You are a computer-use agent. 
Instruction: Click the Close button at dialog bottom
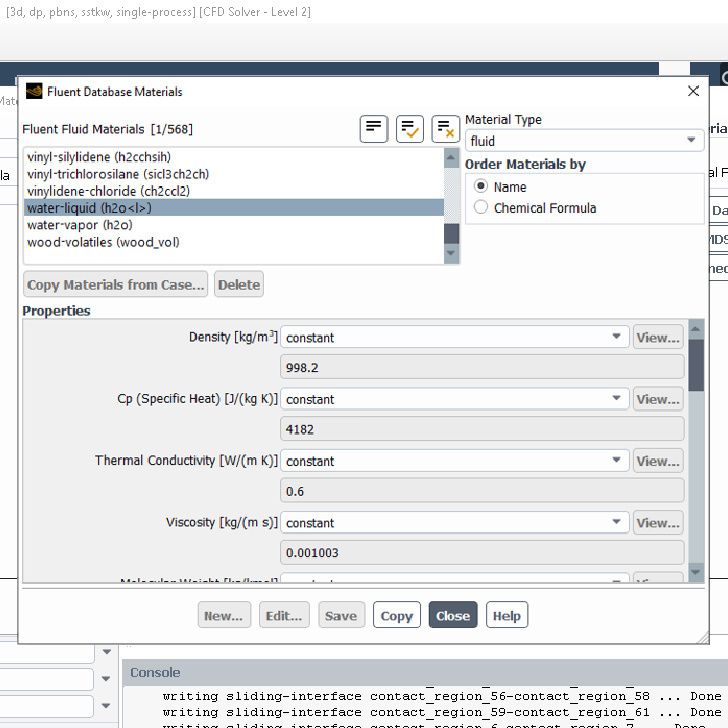(x=453, y=615)
